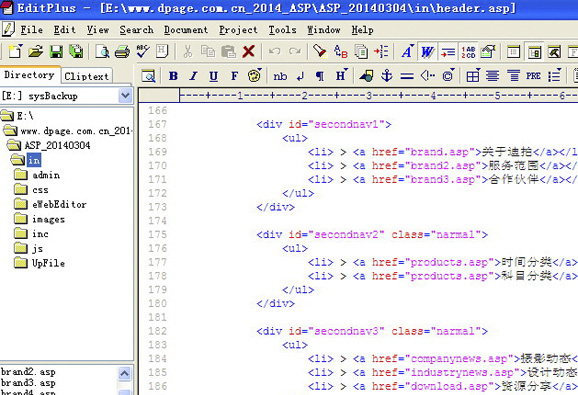Image resolution: width=578 pixels, height=395 pixels.
Task: Click the Save All icon
Action: [x=76, y=51]
